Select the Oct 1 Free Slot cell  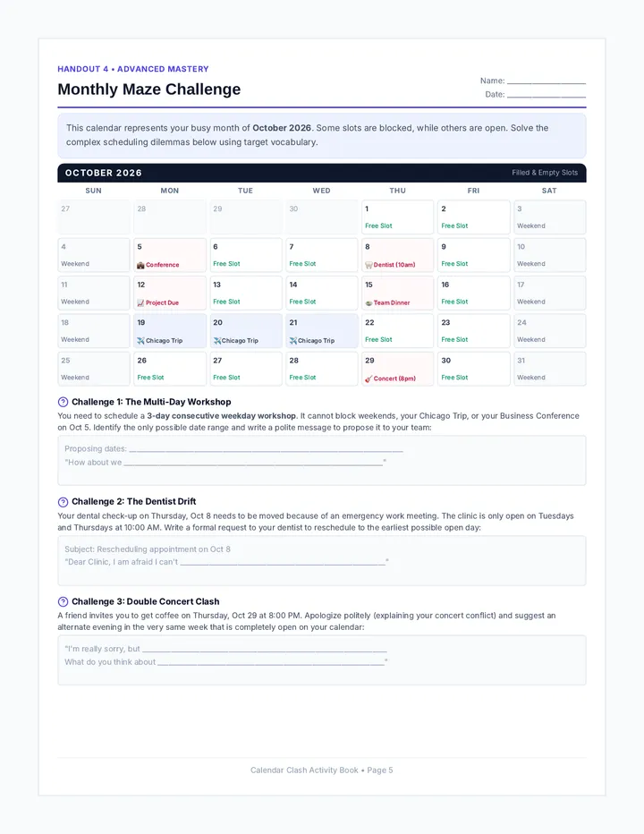397,217
